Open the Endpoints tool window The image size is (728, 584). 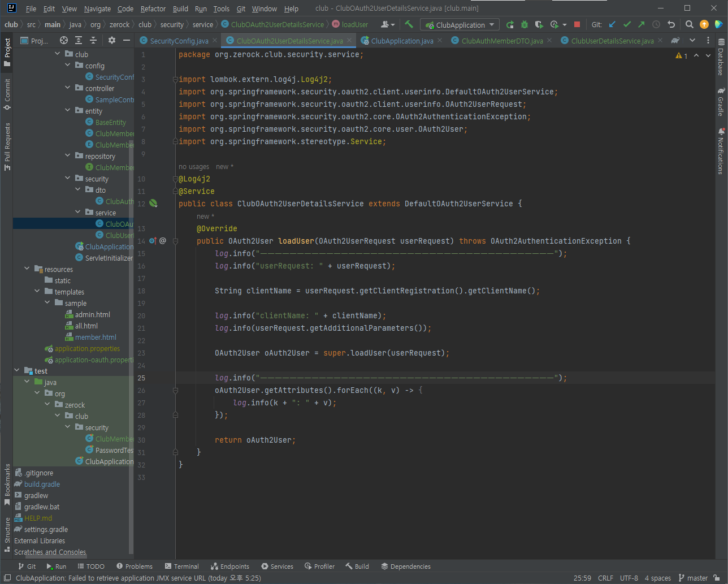pyautogui.click(x=230, y=566)
